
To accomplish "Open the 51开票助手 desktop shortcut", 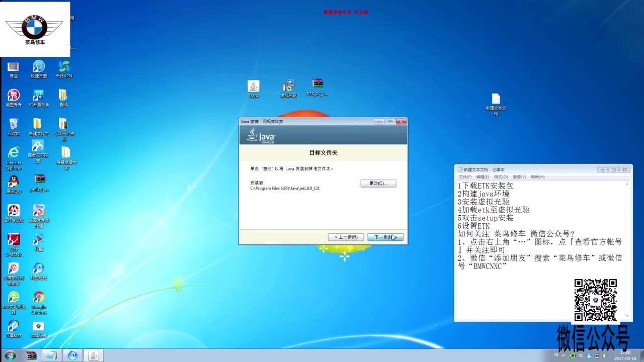I will 39,98.
